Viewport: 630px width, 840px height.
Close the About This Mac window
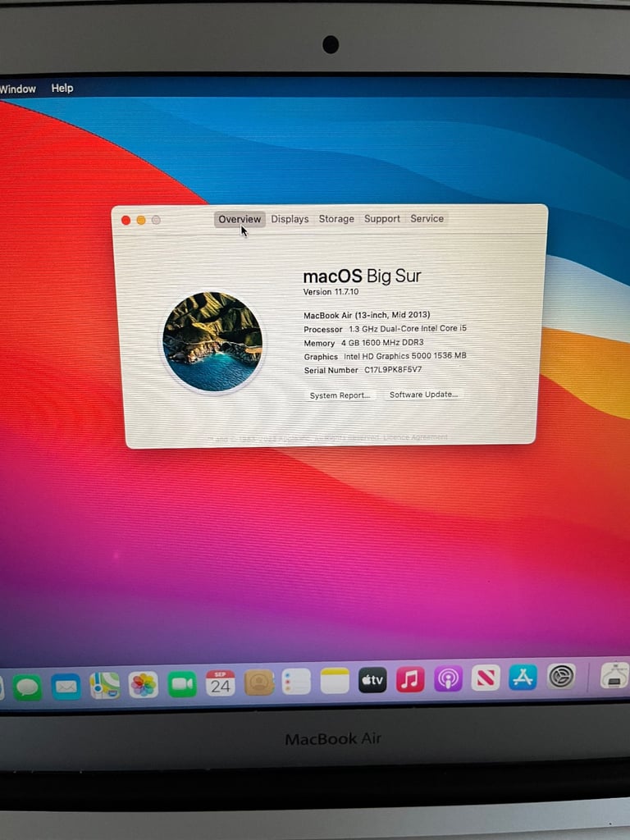pos(126,220)
